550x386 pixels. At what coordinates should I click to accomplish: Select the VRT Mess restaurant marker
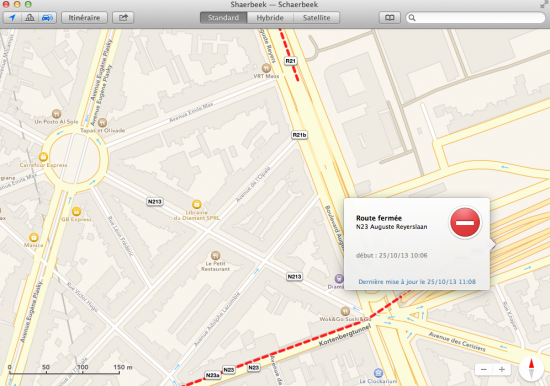click(266, 67)
